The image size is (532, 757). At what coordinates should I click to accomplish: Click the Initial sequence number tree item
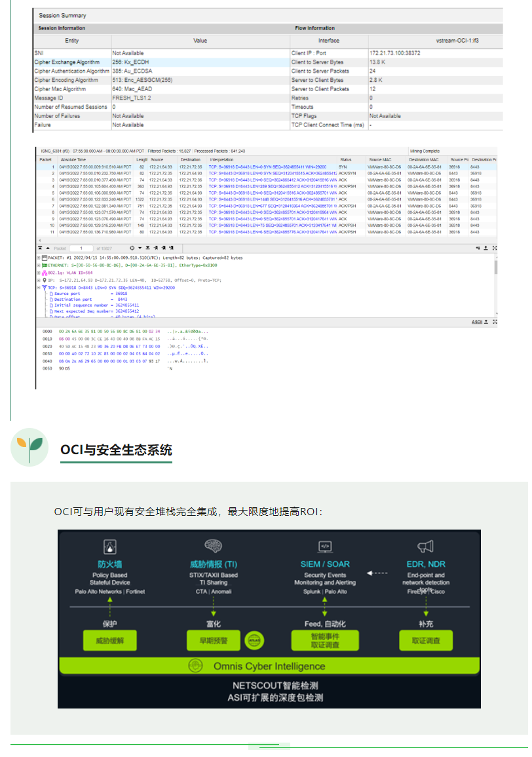[x=94, y=305]
